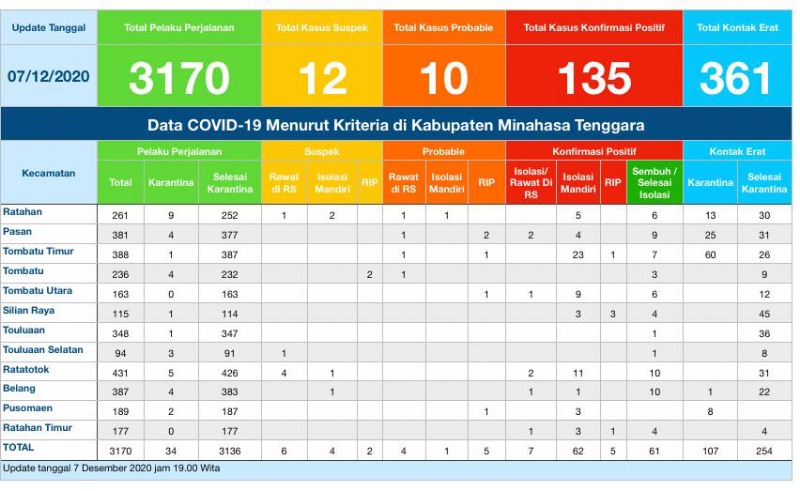The image size is (800, 491).
Task: Click value 23 in Tombatu Timur row
Action: 578,255
